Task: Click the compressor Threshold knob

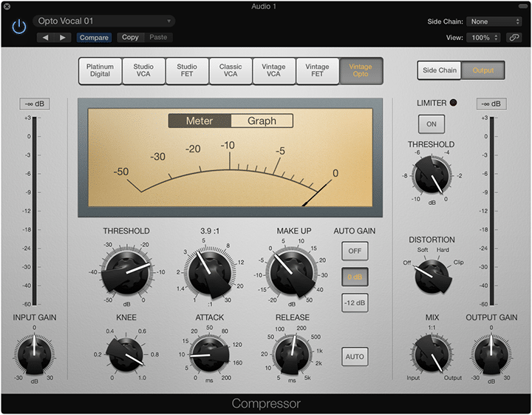Action: click(x=126, y=272)
